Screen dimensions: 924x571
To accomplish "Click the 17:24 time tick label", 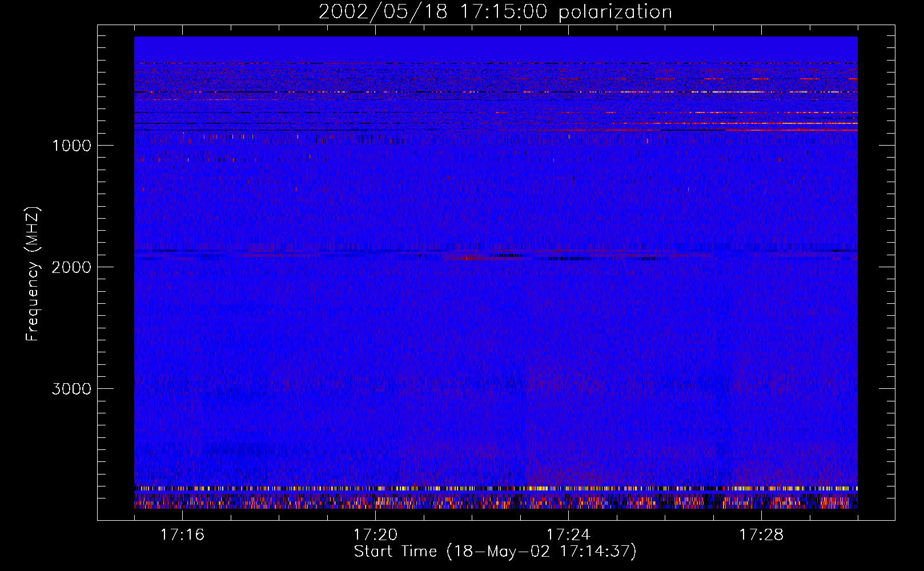I will pos(568,534).
